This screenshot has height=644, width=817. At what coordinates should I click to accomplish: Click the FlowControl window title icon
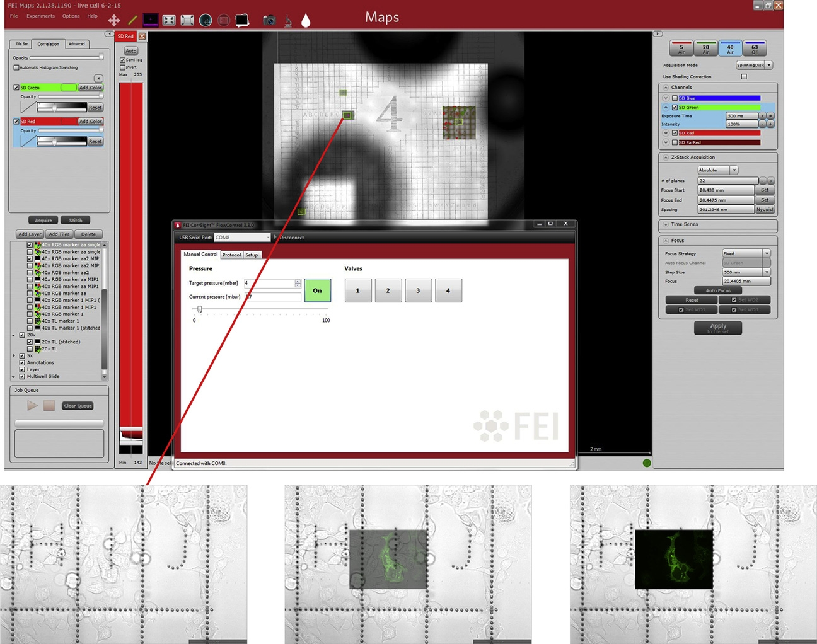(178, 225)
